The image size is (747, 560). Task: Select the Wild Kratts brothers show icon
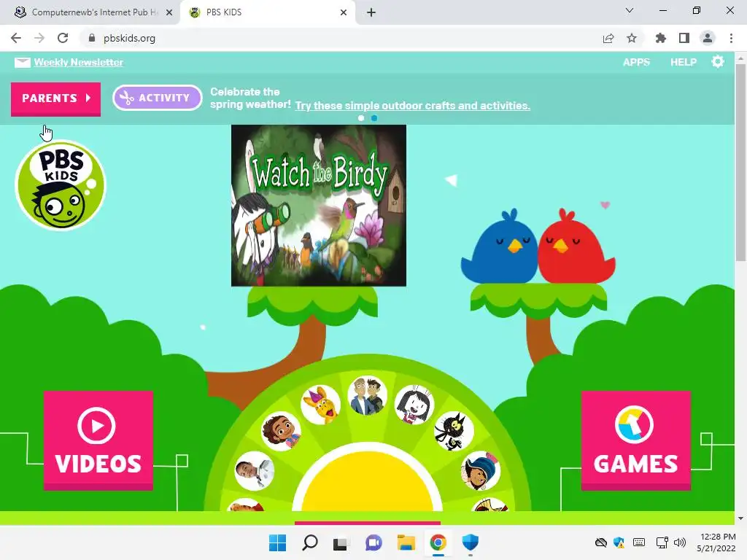(367, 396)
